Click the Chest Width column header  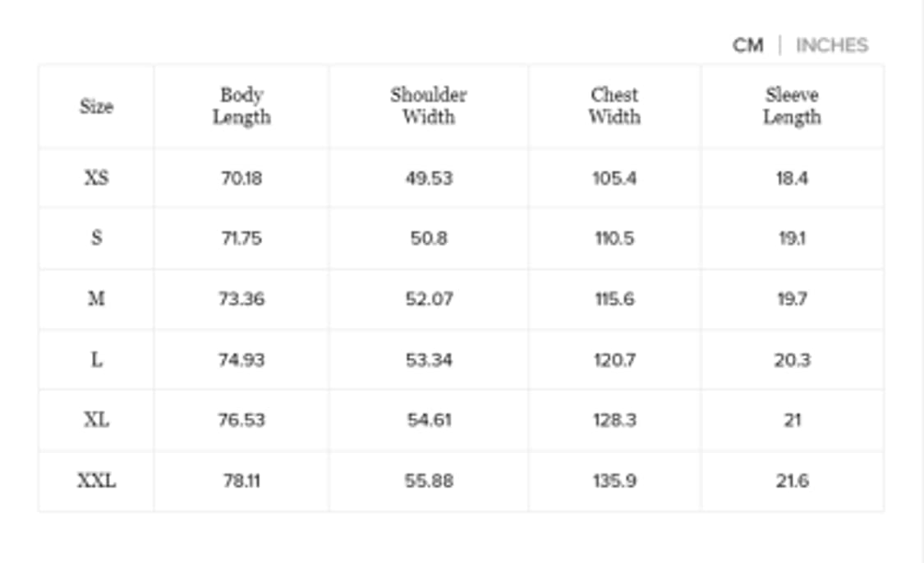[x=614, y=106]
